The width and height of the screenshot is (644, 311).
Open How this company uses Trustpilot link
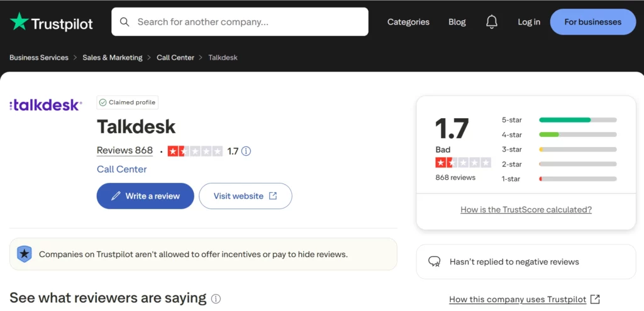click(x=518, y=299)
